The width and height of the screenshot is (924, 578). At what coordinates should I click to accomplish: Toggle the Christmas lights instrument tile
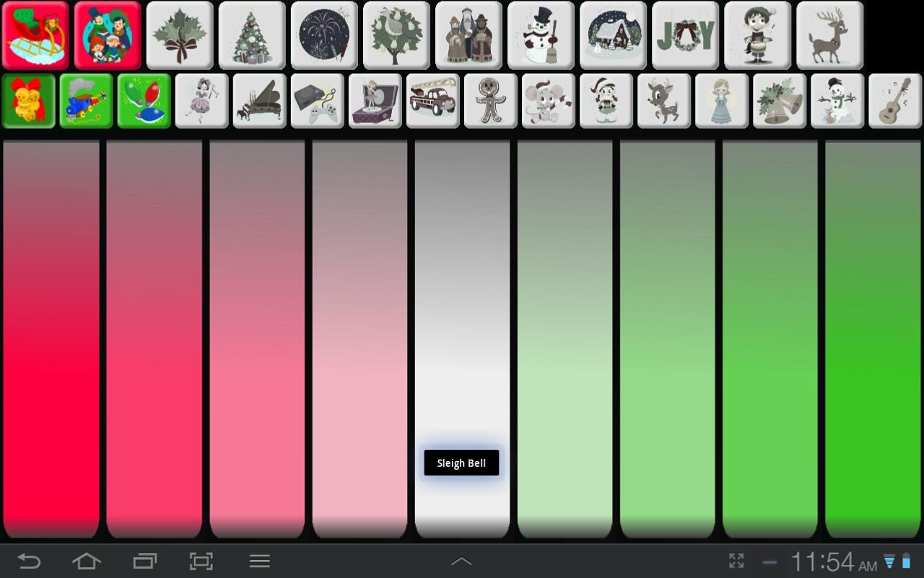(144, 101)
